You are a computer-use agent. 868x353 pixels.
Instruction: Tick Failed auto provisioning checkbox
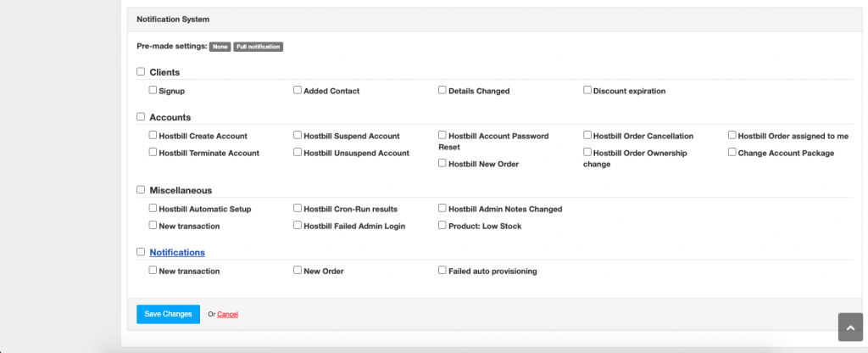pyautogui.click(x=442, y=270)
